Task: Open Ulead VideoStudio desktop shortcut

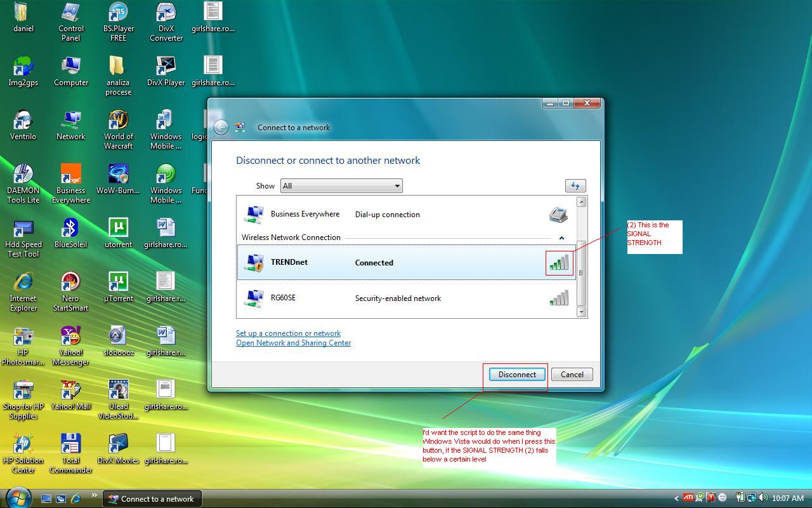Action: coord(119,399)
